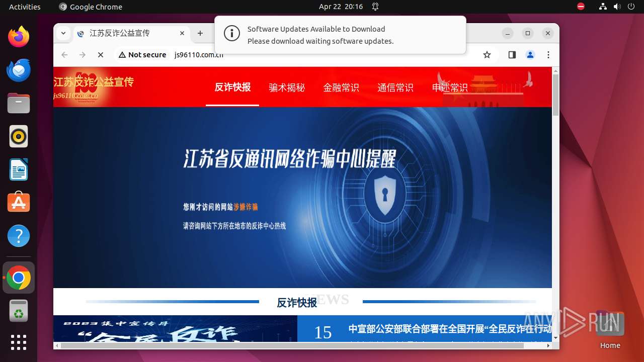Select the 申述常识 navigation tab
Image resolution: width=644 pixels, height=362 pixels.
coord(450,87)
